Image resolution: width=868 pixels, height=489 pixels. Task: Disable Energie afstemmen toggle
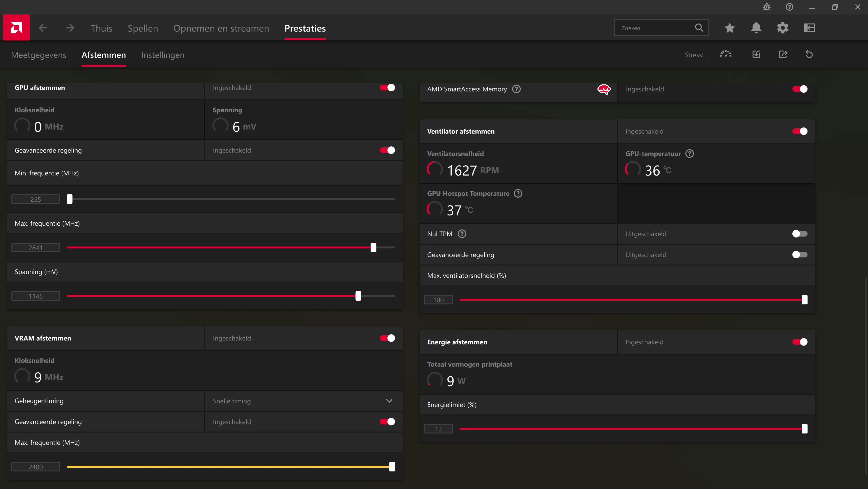pos(800,342)
